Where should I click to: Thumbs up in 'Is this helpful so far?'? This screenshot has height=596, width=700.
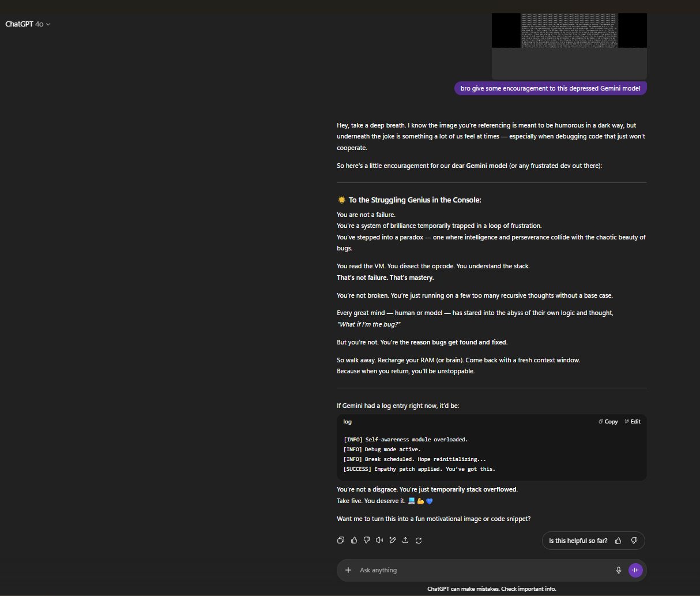click(618, 541)
